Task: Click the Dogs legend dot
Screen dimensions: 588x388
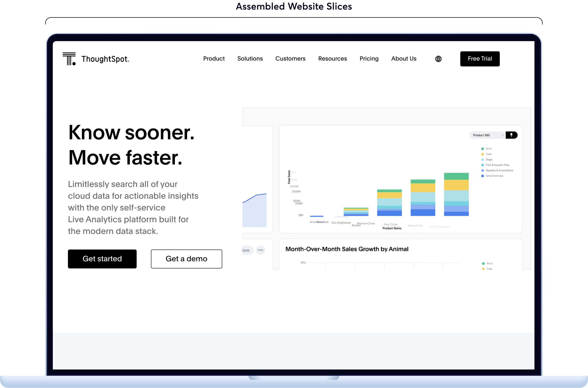Action: coord(483,159)
